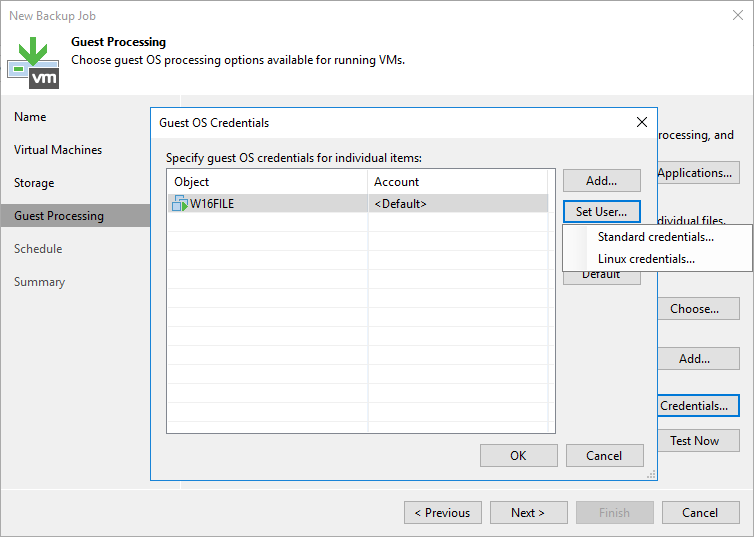This screenshot has width=754, height=537.
Task: Select the Default account cell for W16FILE
Action: pos(458,204)
